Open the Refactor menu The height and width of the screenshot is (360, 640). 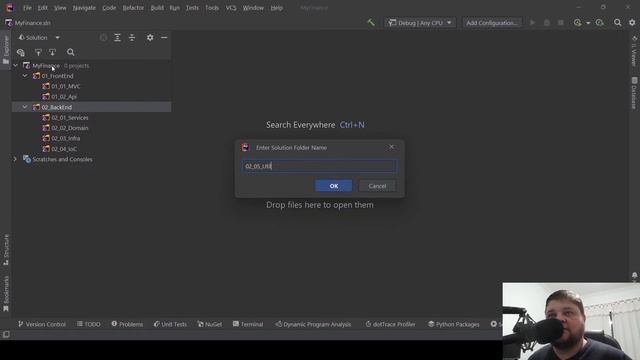pos(133,8)
